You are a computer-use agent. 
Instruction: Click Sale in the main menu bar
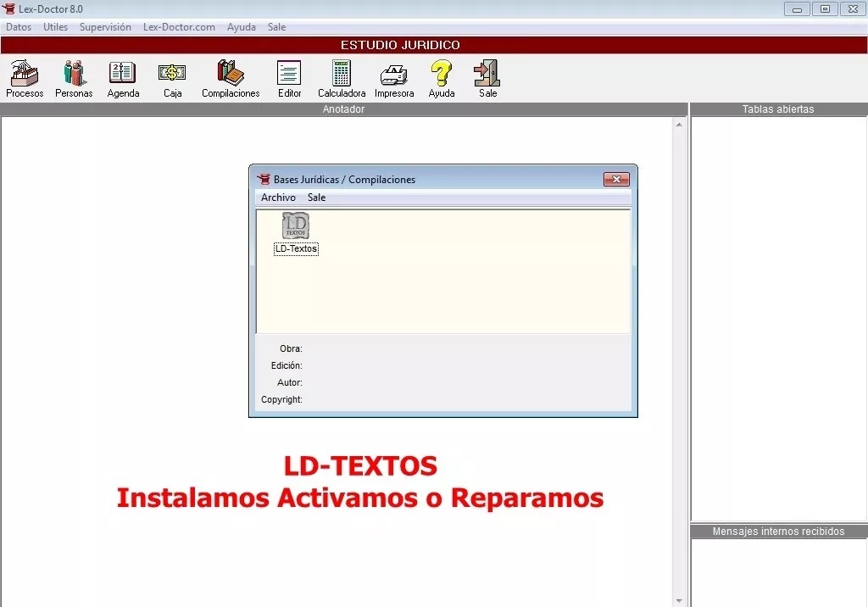click(x=277, y=27)
